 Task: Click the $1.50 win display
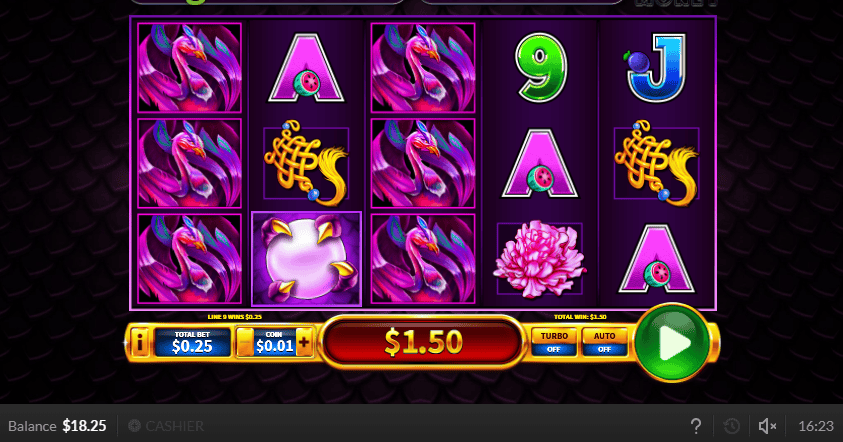point(423,342)
